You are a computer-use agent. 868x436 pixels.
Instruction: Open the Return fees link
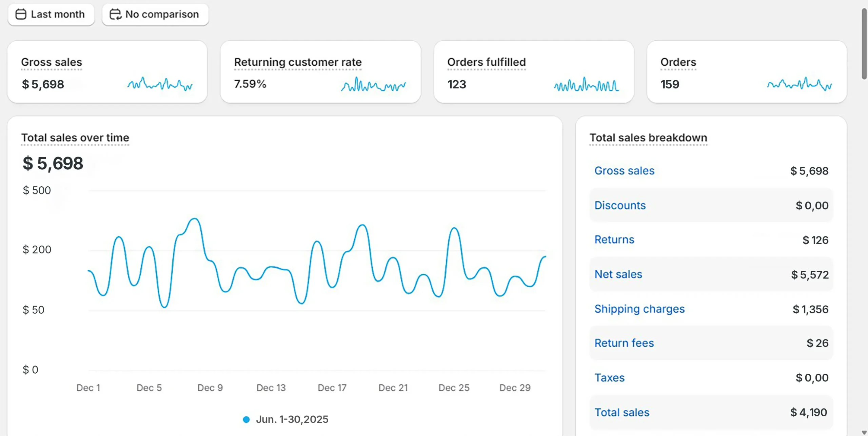(x=624, y=343)
